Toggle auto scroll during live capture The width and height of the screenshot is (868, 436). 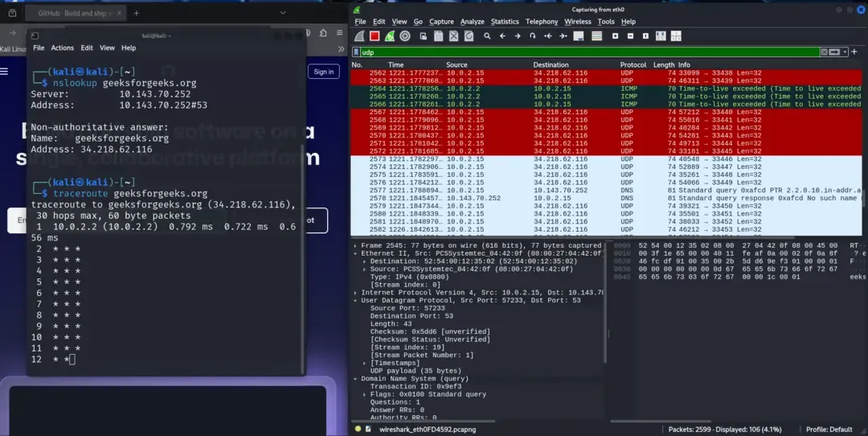(x=579, y=36)
